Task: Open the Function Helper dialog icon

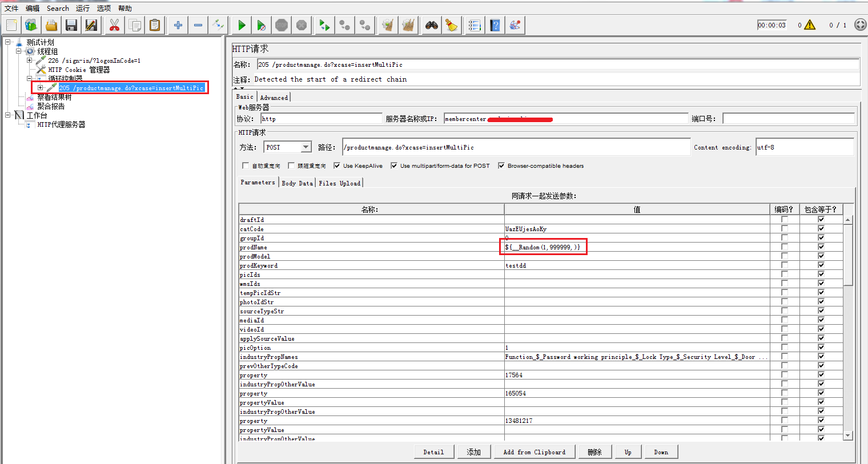Action: (x=475, y=25)
